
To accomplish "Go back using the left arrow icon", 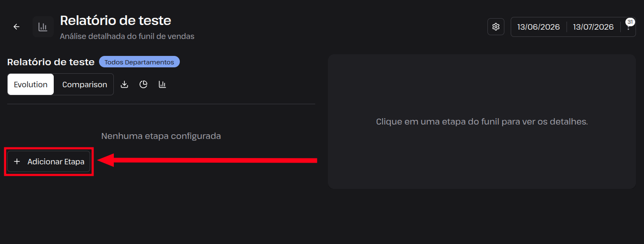I will tap(17, 27).
